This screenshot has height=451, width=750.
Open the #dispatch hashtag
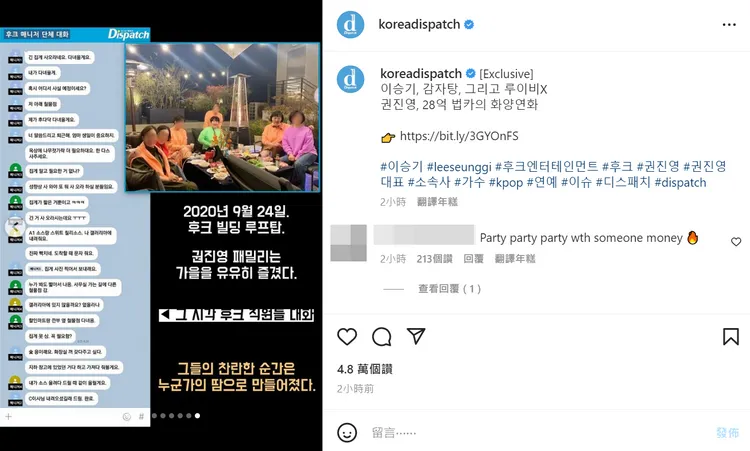point(680,182)
